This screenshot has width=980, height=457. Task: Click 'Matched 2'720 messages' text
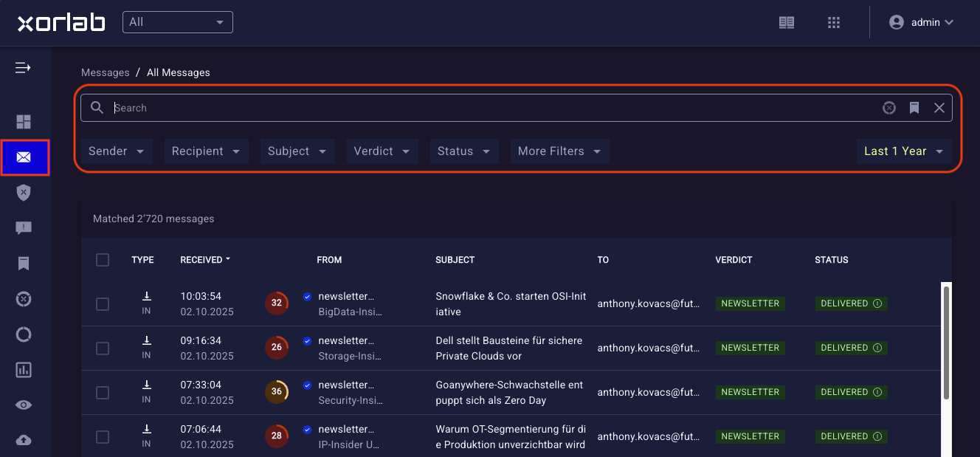153,219
